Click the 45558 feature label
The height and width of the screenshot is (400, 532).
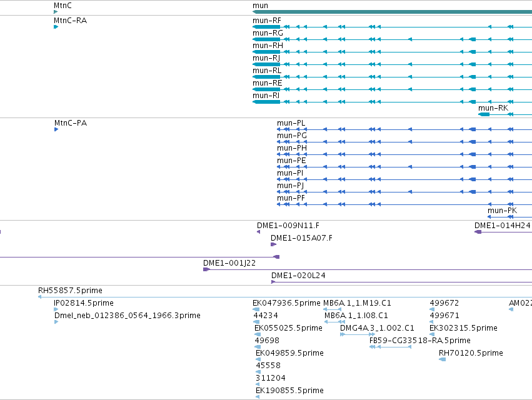(x=268, y=366)
